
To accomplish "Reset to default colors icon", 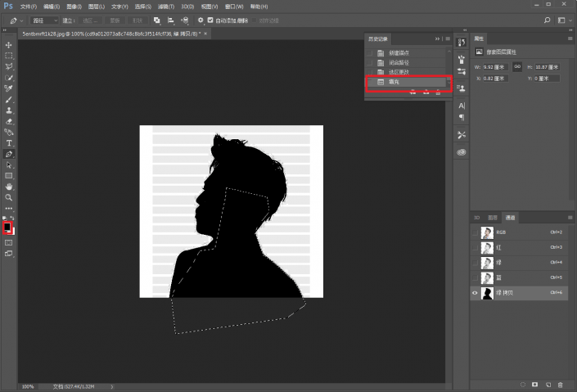I will 5,219.
